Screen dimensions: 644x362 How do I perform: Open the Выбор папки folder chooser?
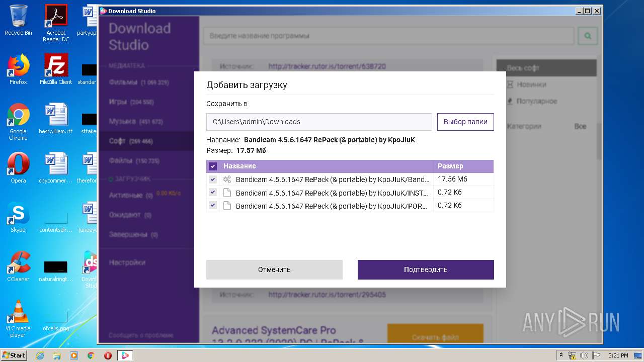pos(465,122)
